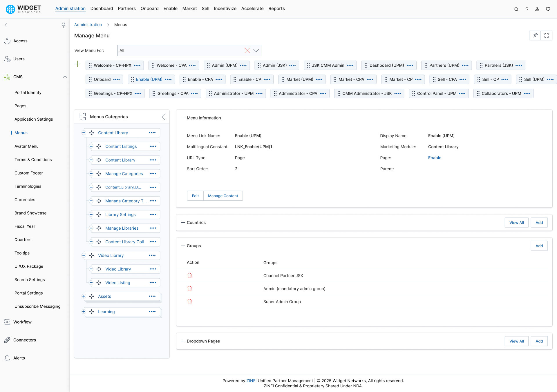557x392 pixels.
Task: Open the notifications bell
Action: pos(548,9)
